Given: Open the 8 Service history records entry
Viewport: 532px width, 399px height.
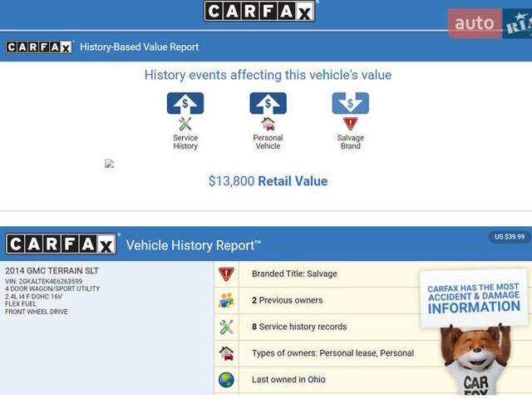Looking at the screenshot, I should [299, 327].
